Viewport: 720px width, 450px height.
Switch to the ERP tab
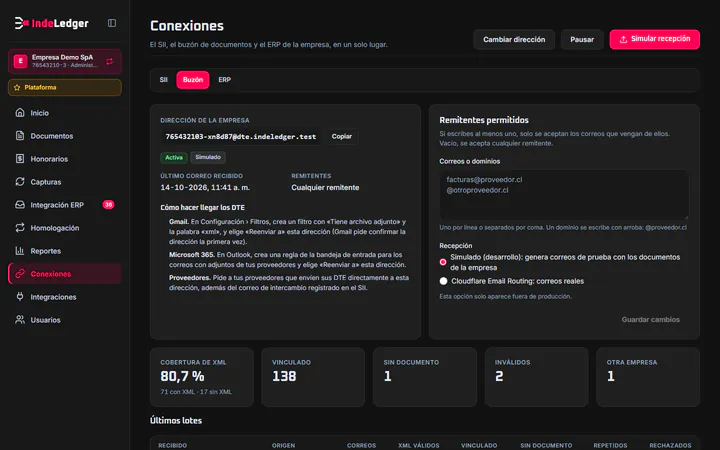tap(225, 80)
